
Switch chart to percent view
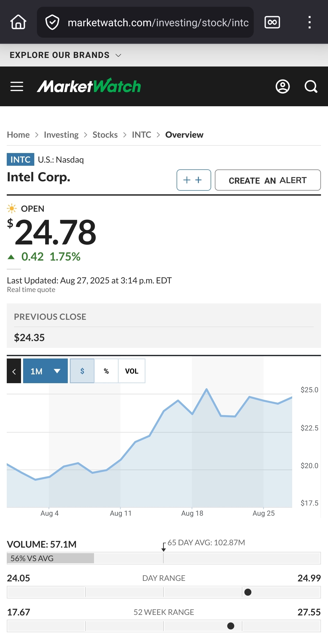pyautogui.click(x=106, y=371)
